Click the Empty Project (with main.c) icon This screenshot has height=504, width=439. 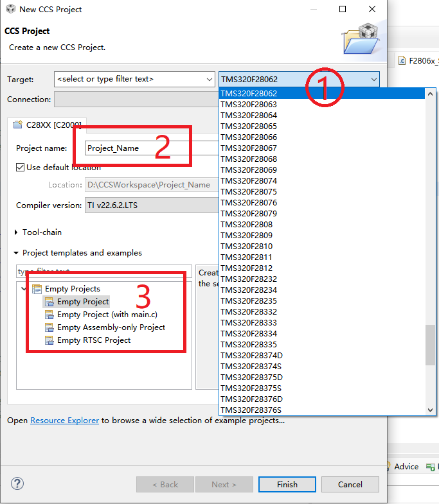[49, 315]
